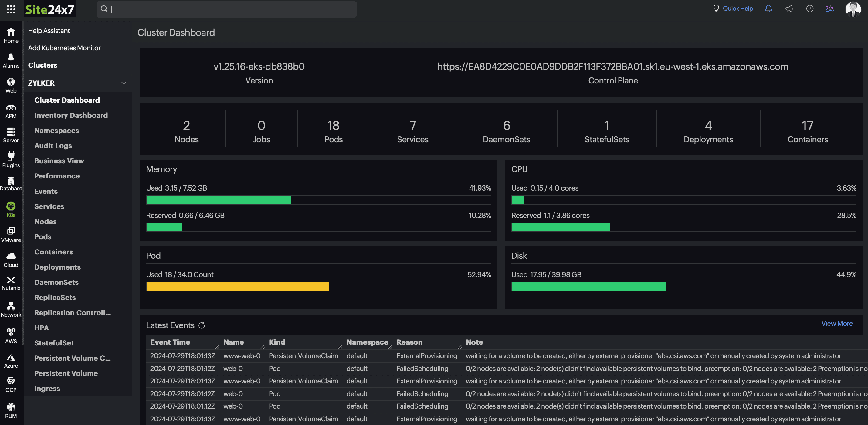
Task: Open the K8s sidebar icon
Action: [x=11, y=209]
